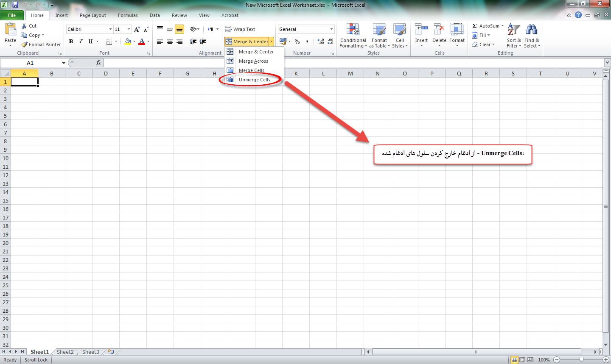The height and width of the screenshot is (364, 611).
Task: Click the zoom slider in status bar
Action: [581, 360]
